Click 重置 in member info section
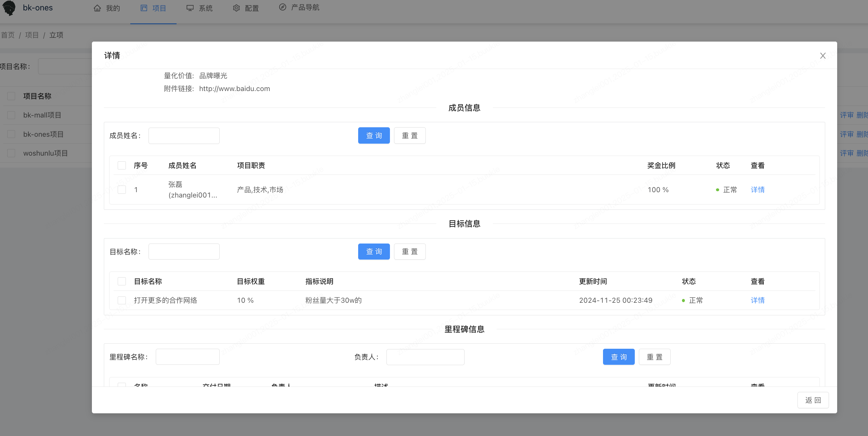868x436 pixels. [410, 135]
